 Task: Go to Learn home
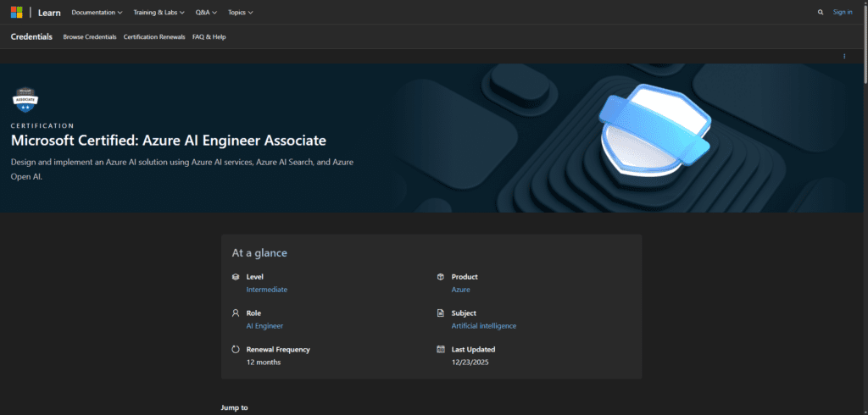49,12
